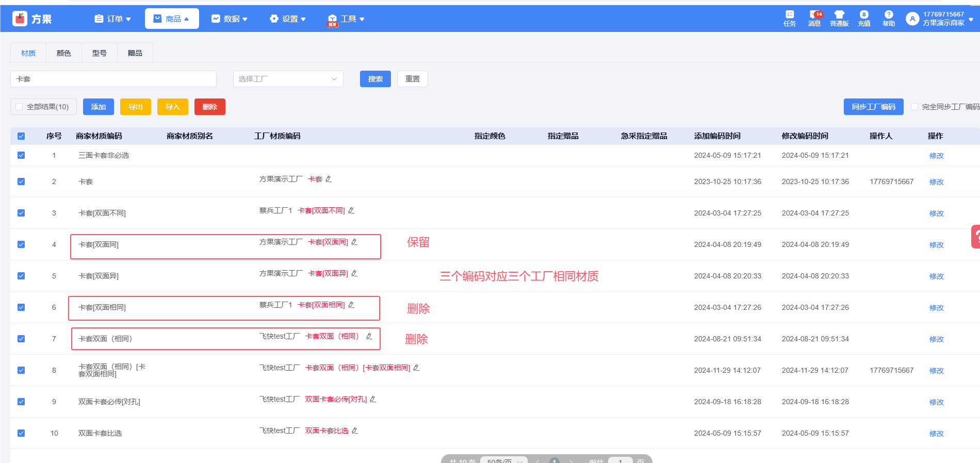This screenshot has width=980, height=463.
Task: Open the 订单 dropdown menu
Action: pyautogui.click(x=113, y=19)
